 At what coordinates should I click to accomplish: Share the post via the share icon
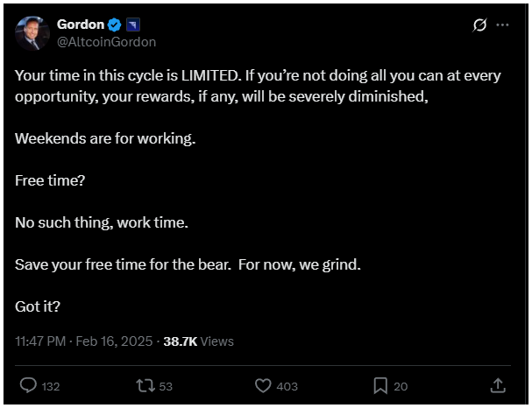[497, 385]
